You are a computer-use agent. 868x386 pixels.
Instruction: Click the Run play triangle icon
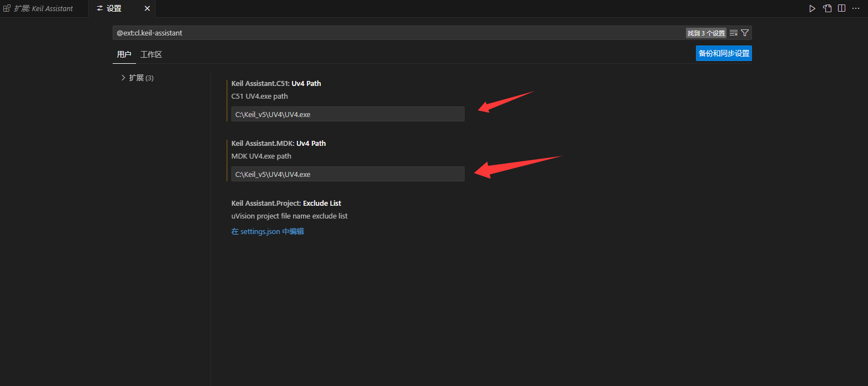click(x=812, y=8)
